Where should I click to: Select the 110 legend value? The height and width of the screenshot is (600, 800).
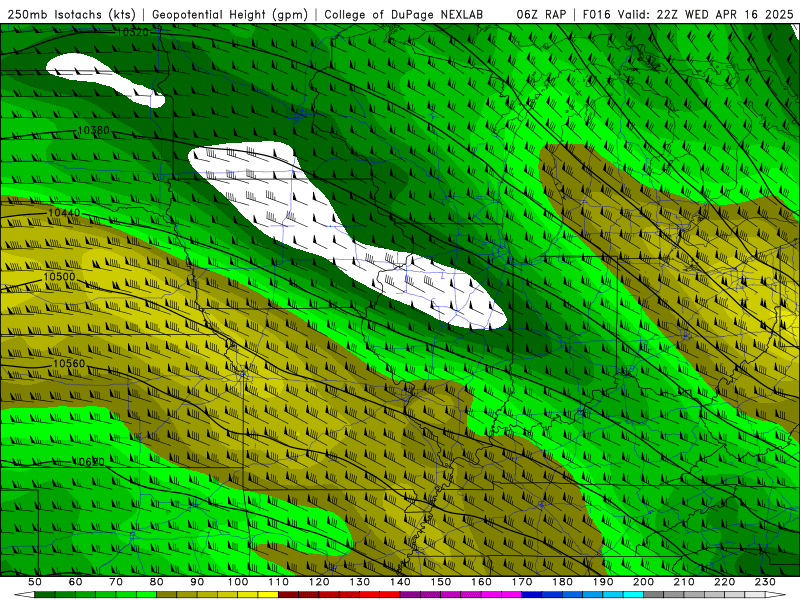point(279,582)
